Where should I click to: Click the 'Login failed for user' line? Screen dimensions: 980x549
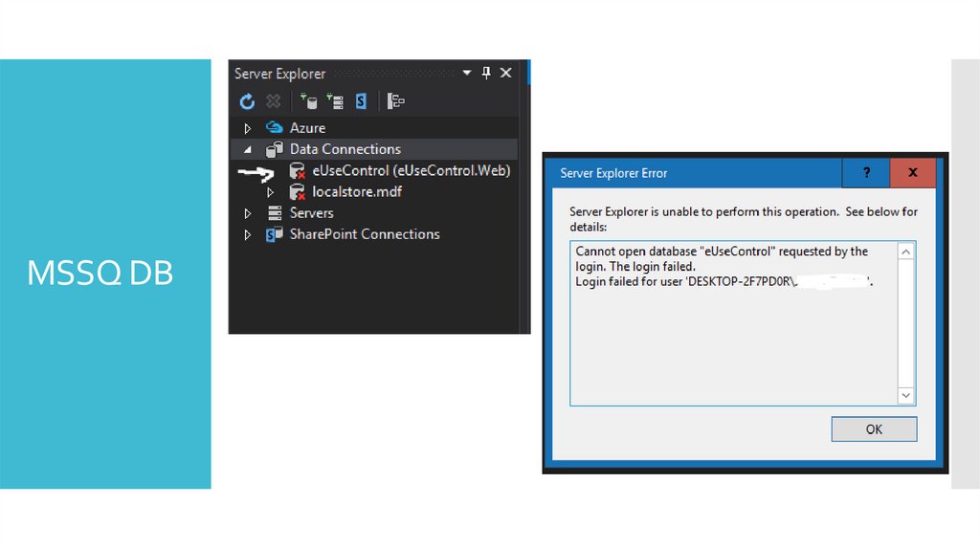[724, 282]
